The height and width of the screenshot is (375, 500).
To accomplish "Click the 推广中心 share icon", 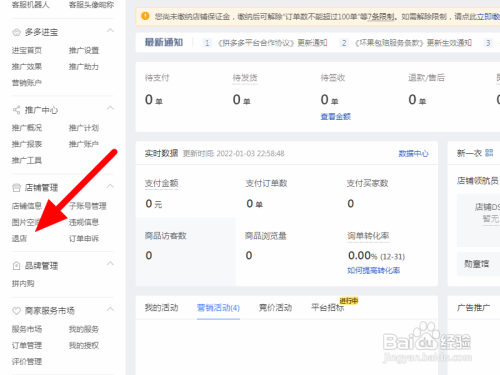I will [x=16, y=110].
